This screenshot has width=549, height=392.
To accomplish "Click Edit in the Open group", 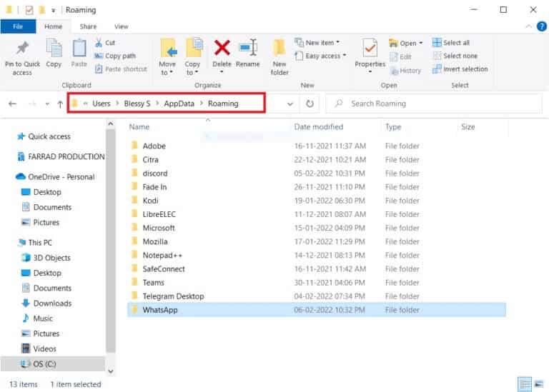I will (x=401, y=56).
